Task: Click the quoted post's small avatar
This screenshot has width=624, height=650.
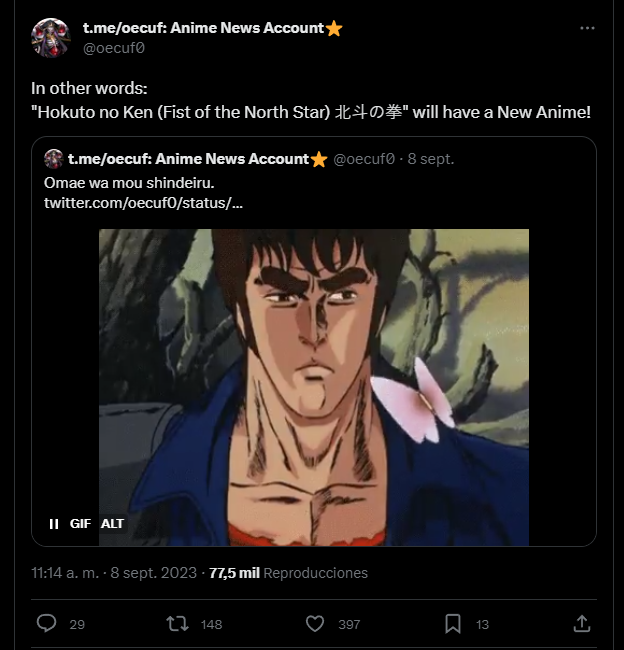Action: coord(53,159)
